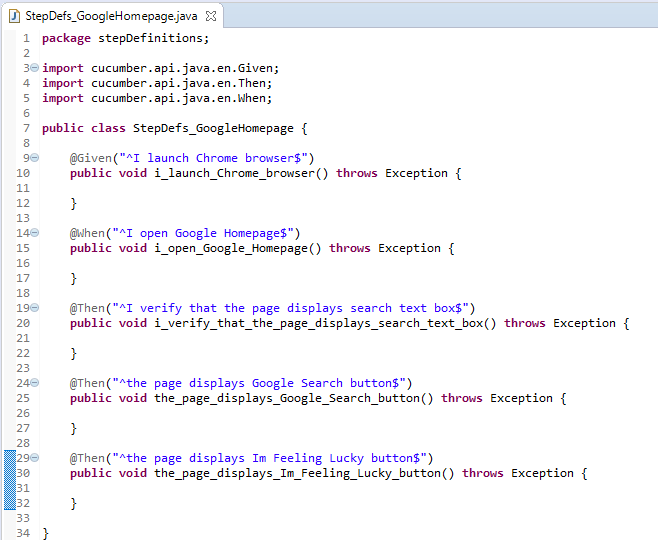
Task: Click string '^I launch Chrome browser$'
Action: pos(213,158)
